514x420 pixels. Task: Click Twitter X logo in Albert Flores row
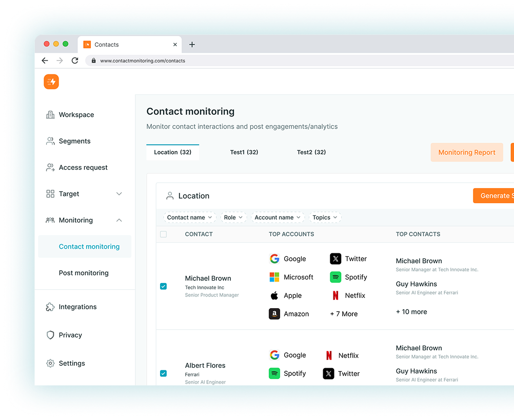(x=328, y=373)
